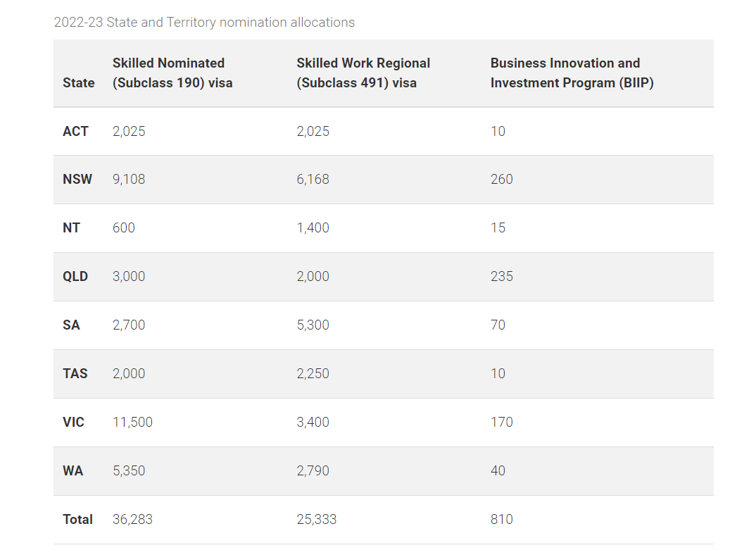Select the TAS row label
Screen dimensions: 756x550
point(75,373)
